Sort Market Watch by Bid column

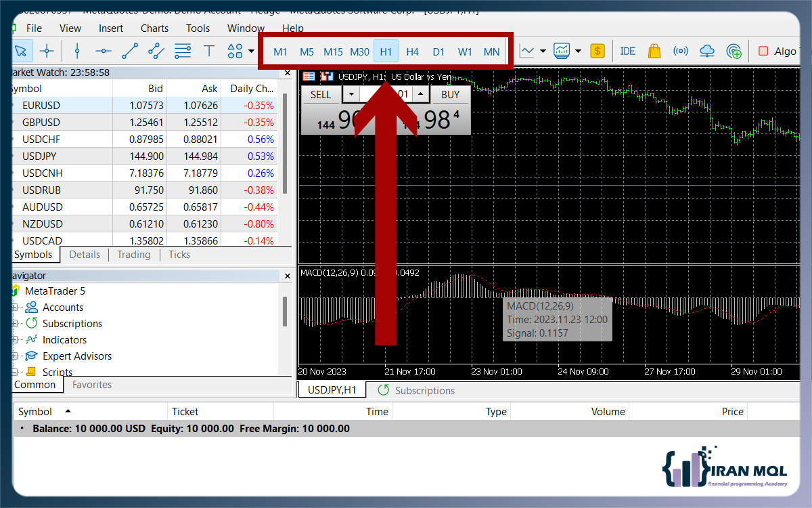point(140,89)
